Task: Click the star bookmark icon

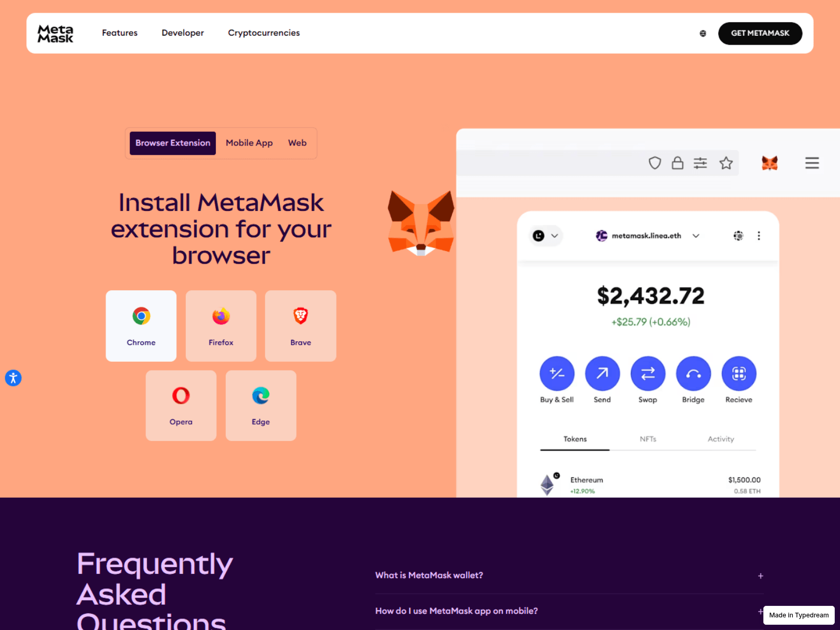Action: 726,163
